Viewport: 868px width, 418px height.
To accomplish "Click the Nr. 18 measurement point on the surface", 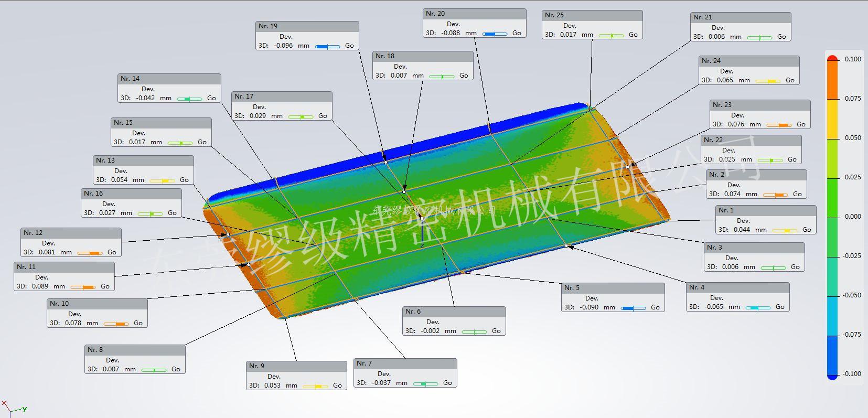I will [x=404, y=191].
